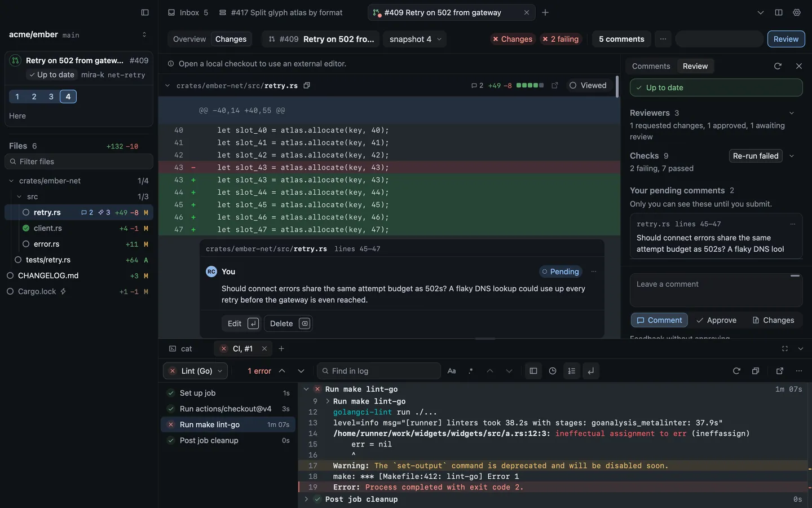
Task: Open the CI log in external window
Action: [780, 371]
